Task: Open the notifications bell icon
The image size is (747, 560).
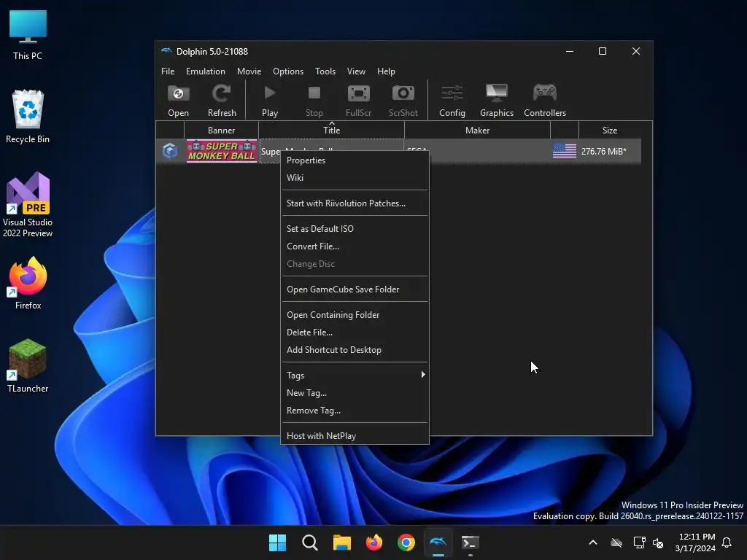Action: click(727, 542)
